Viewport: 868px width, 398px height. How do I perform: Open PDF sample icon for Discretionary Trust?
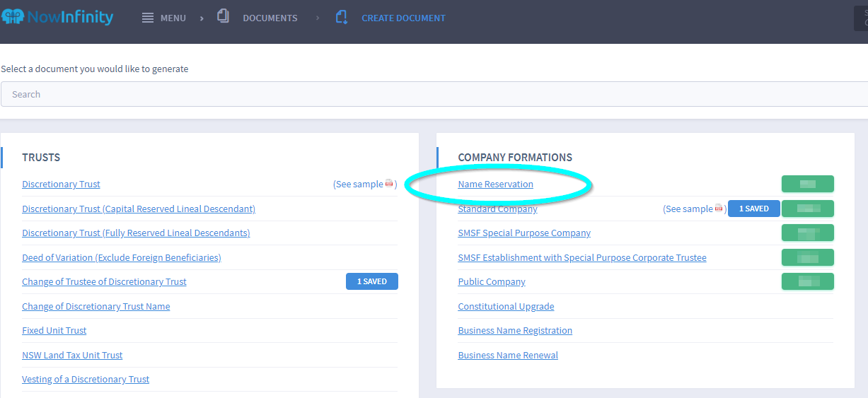click(389, 184)
